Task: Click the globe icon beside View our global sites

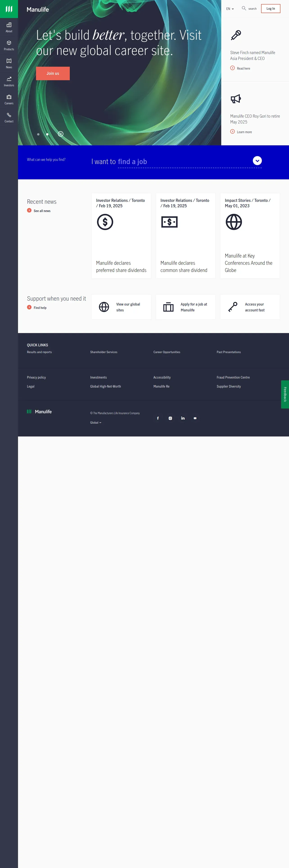Action: pos(104,307)
